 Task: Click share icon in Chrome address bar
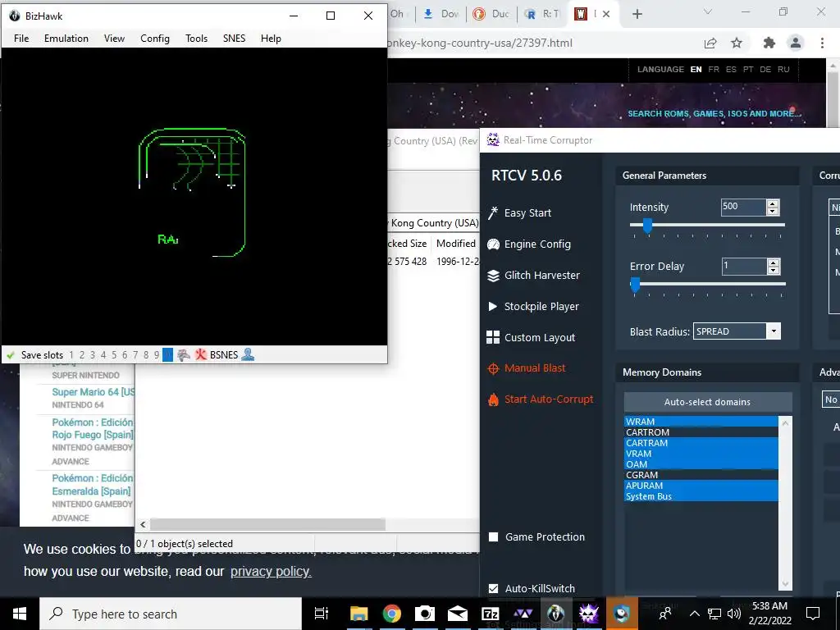pos(710,43)
